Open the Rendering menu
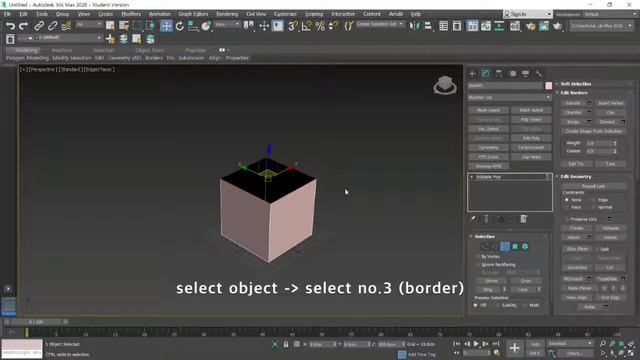Viewport: 640px width, 360px height. [227, 14]
